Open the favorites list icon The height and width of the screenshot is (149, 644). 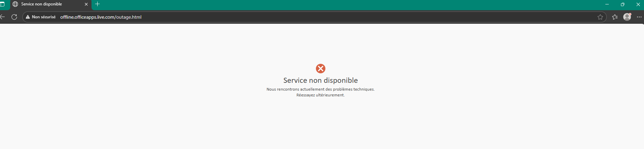[x=615, y=17]
